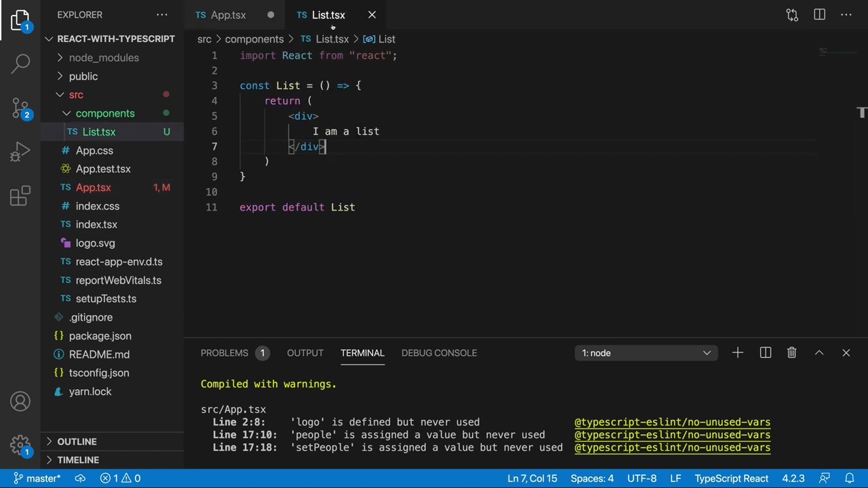Open the no-unused-vars link for 'setPeople'
Viewport: 868px width, 488px height.
pyautogui.click(x=672, y=447)
